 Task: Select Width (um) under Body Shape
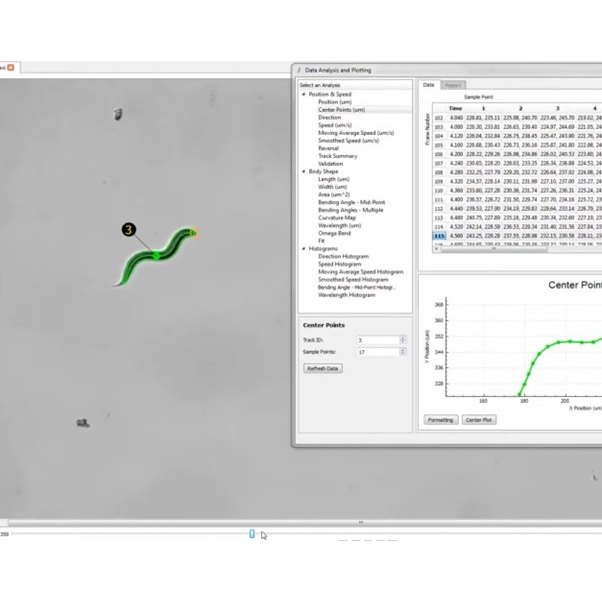332,187
